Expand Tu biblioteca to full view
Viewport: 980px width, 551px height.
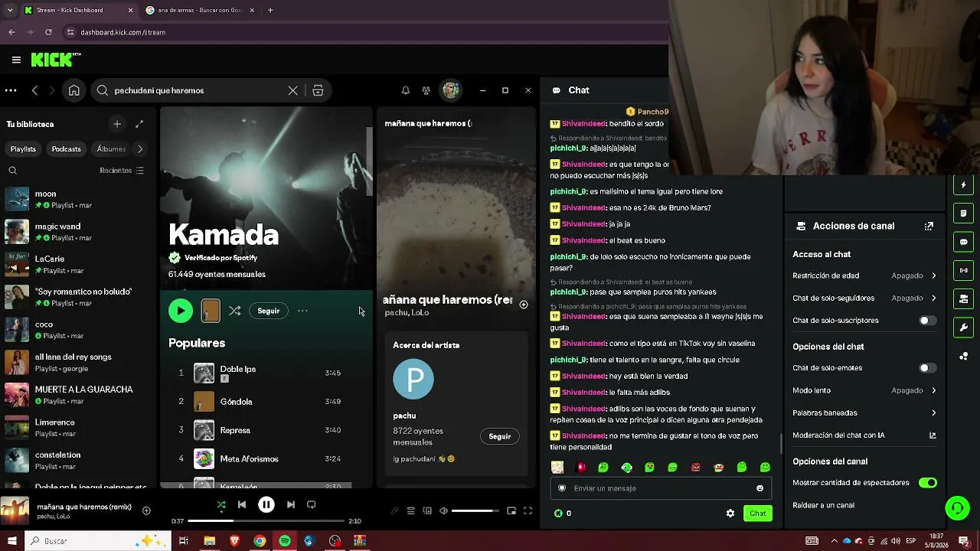tap(139, 124)
